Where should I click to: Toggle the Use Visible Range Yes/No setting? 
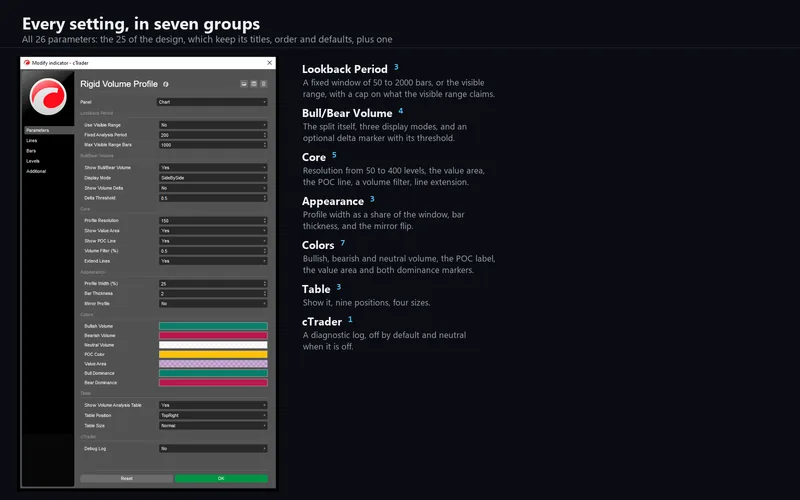[x=213, y=125]
